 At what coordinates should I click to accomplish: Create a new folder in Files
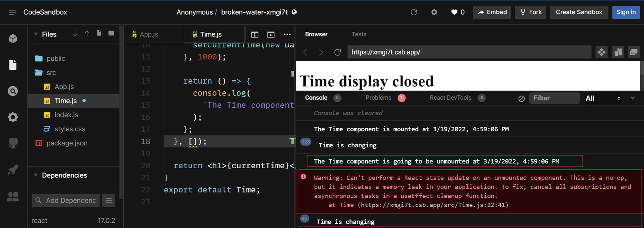(x=111, y=34)
